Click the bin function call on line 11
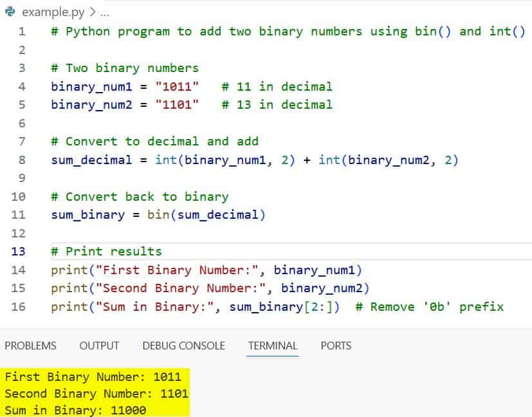 (x=158, y=215)
